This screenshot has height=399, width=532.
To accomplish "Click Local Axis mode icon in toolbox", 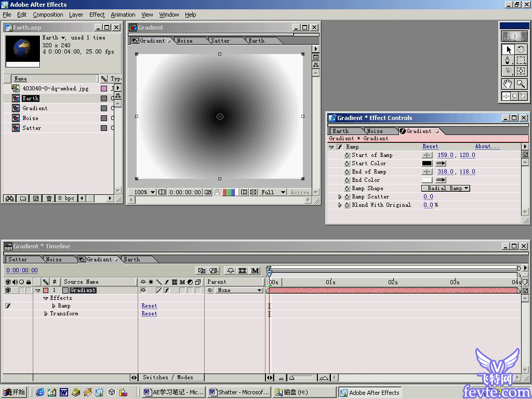I will [506, 96].
